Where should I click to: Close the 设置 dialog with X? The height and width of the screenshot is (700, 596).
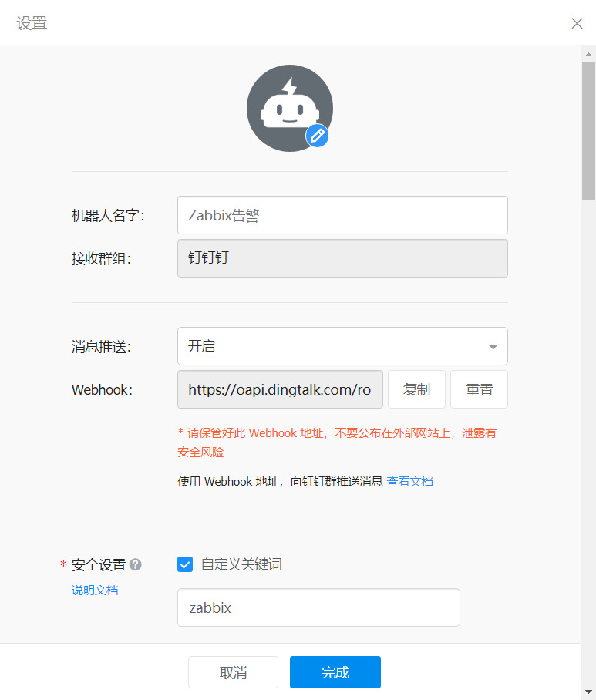click(x=577, y=23)
